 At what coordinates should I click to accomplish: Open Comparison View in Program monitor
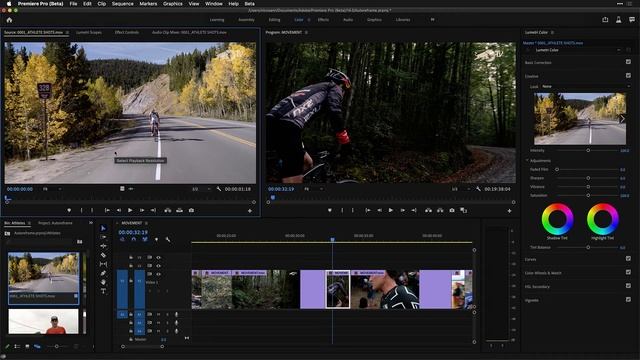pos(464,210)
